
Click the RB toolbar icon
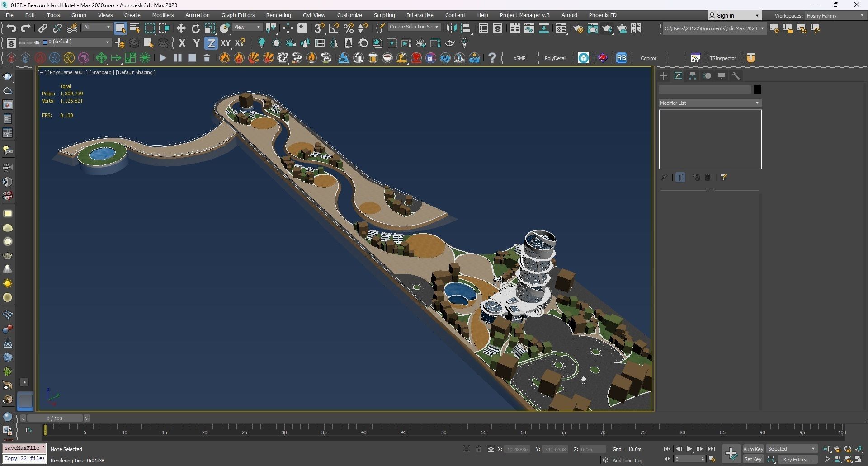coord(621,58)
